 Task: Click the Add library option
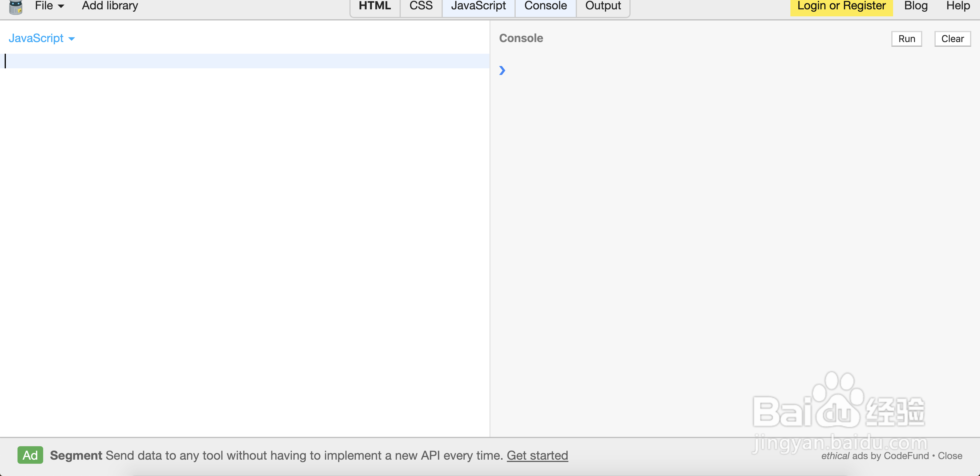[x=109, y=6]
